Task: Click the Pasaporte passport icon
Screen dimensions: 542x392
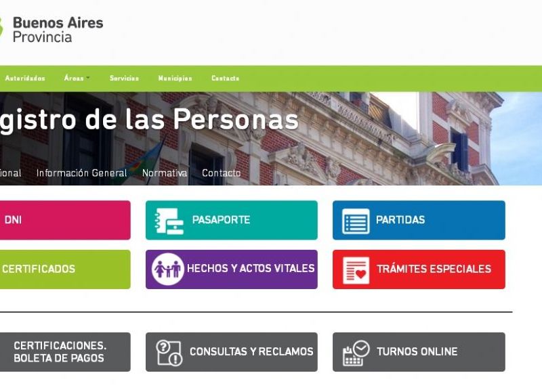Action: click(x=169, y=221)
